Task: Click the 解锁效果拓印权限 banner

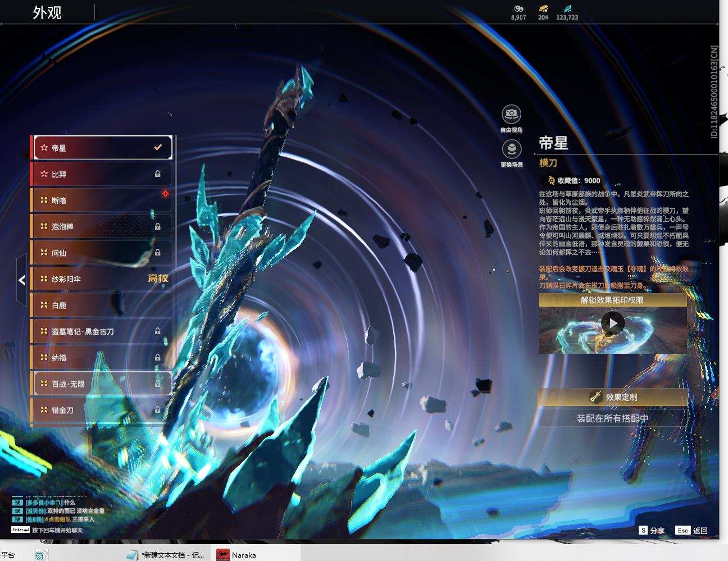Action: pyautogui.click(x=613, y=300)
